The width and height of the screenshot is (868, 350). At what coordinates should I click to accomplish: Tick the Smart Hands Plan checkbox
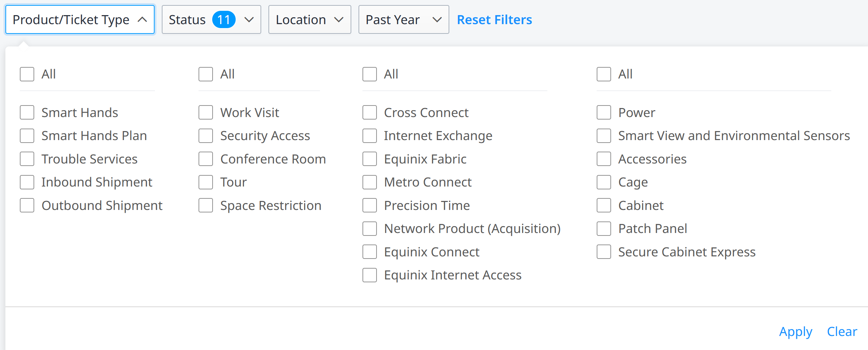pyautogui.click(x=27, y=136)
